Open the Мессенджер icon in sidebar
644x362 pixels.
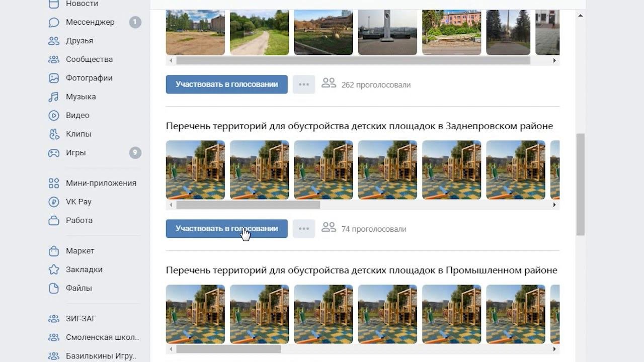54,22
